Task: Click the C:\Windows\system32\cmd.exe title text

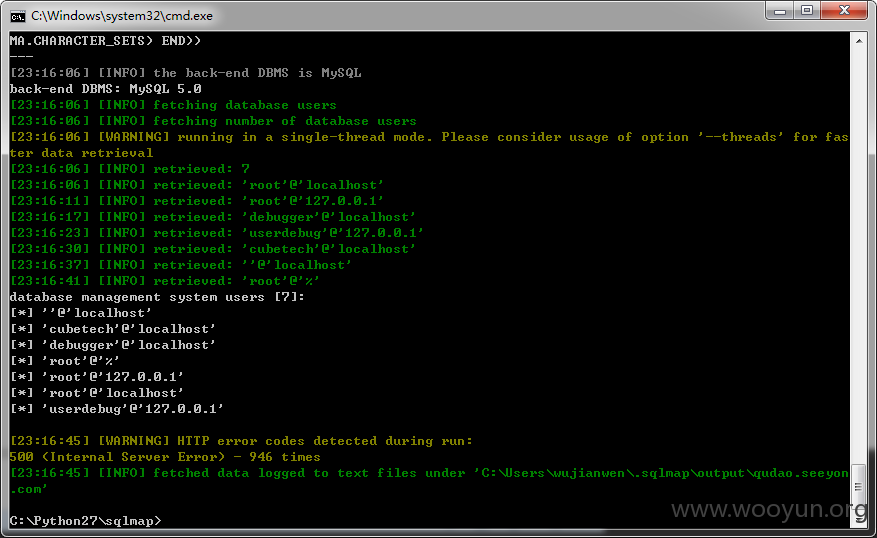Action: (x=122, y=16)
